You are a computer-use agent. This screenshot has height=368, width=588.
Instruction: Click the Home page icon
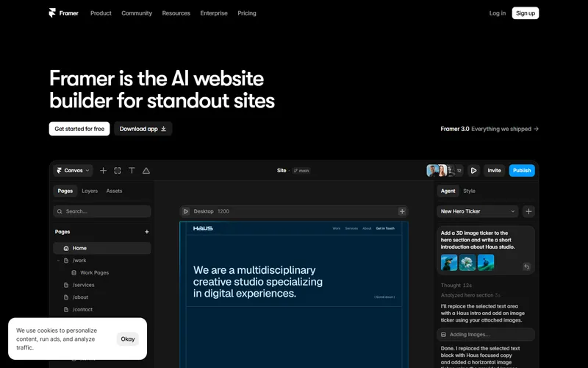[x=66, y=248]
